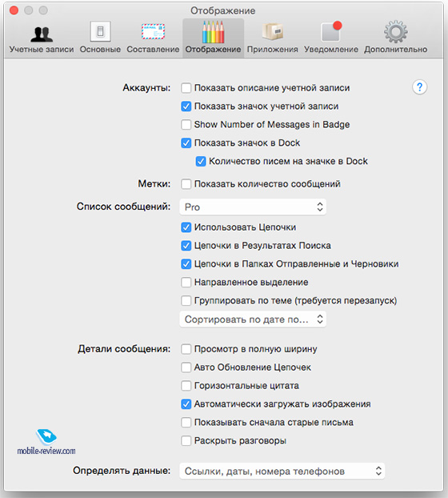Screen dimensions: 448x498
Task: Enable Группировать по теме checkbox
Action: tap(186, 300)
